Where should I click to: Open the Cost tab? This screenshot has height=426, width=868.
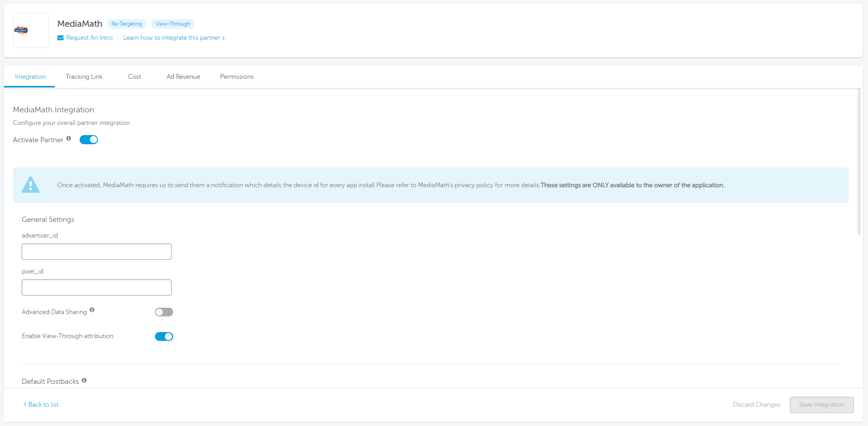click(x=134, y=77)
